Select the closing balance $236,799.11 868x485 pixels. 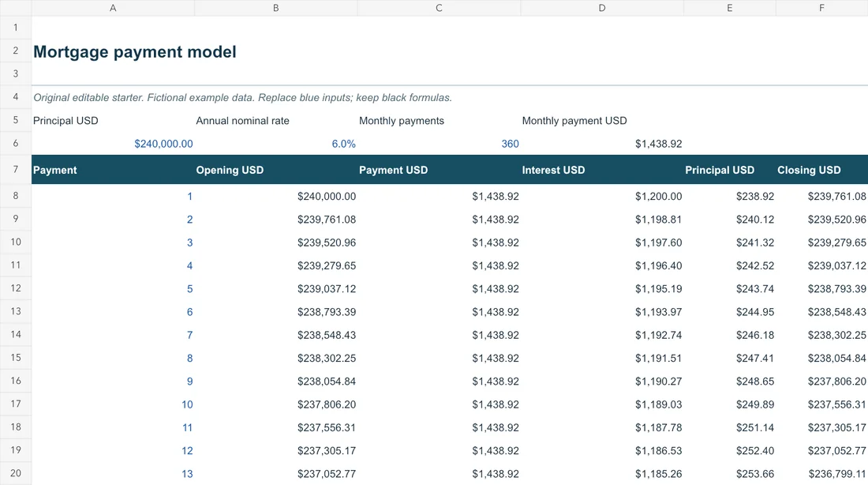(837, 474)
